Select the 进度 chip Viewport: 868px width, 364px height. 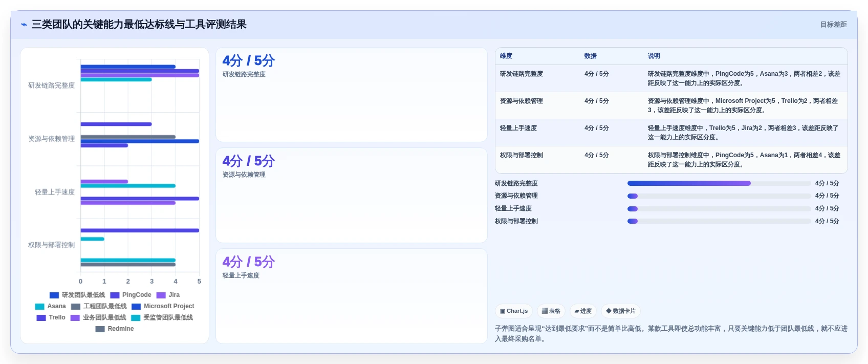pos(583,311)
